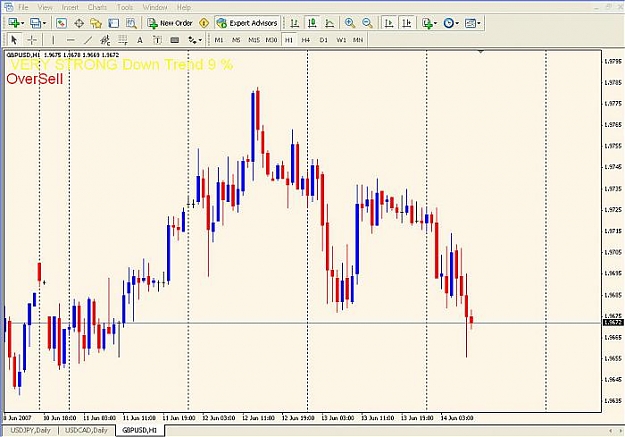Switch to Candlesticks chart view
The height and width of the screenshot is (437, 625).
click(x=312, y=23)
